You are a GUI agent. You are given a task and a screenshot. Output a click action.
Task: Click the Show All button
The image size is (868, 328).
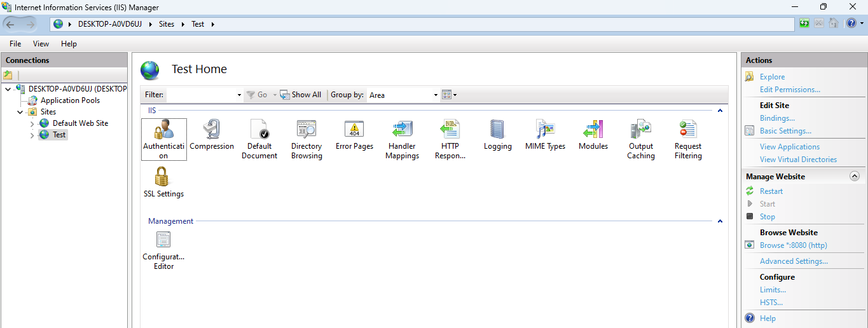click(301, 95)
